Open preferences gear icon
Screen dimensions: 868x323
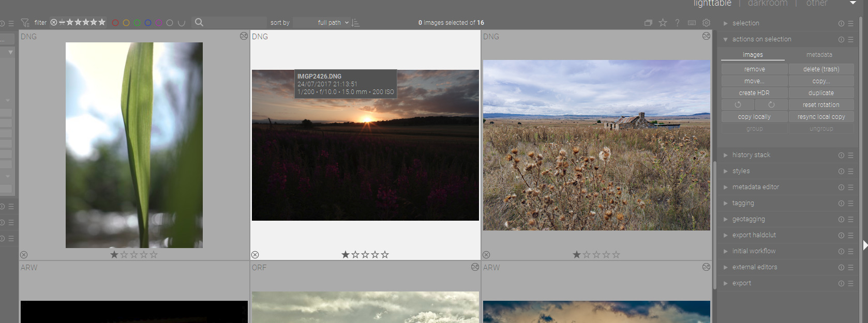[706, 23]
